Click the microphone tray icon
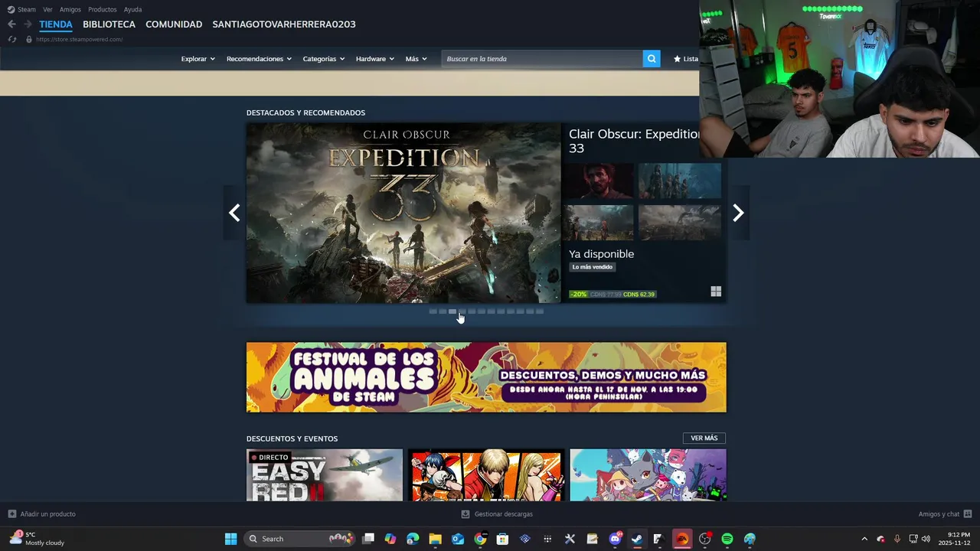Image resolution: width=980 pixels, height=551 pixels. click(x=897, y=539)
